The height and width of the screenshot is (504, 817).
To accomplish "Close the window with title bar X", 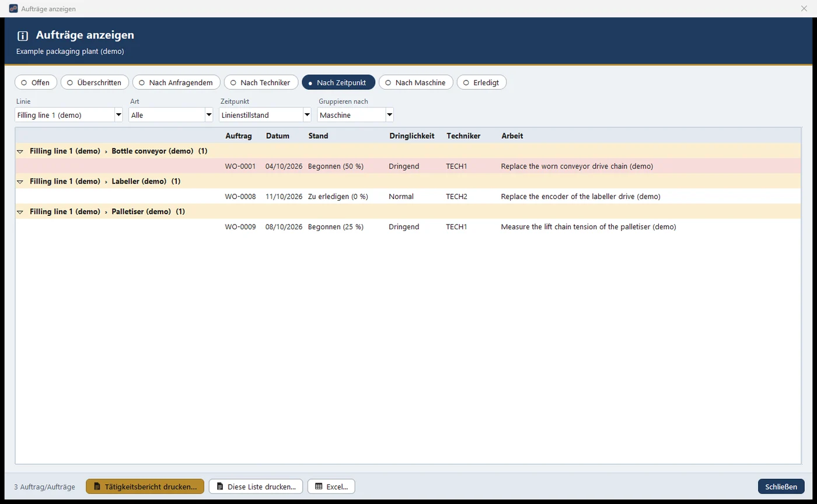I will 804,9.
